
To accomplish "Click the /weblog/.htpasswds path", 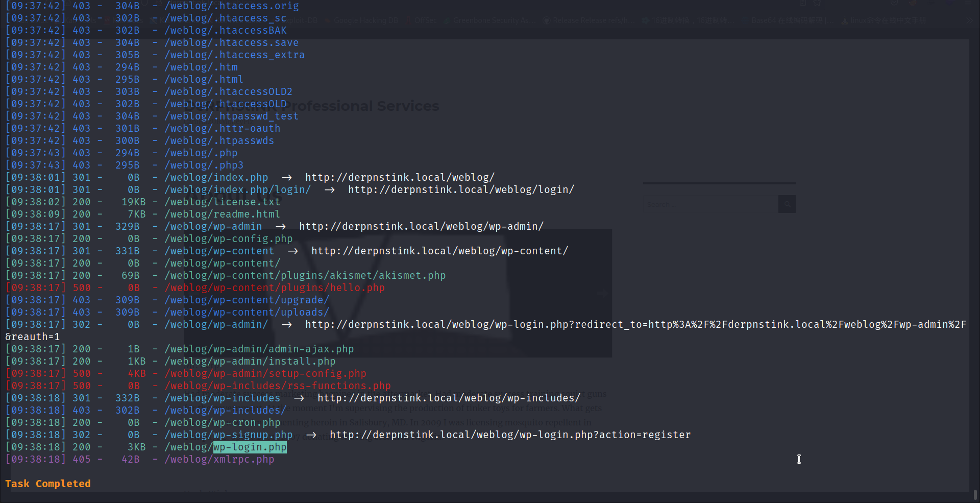I will point(219,141).
